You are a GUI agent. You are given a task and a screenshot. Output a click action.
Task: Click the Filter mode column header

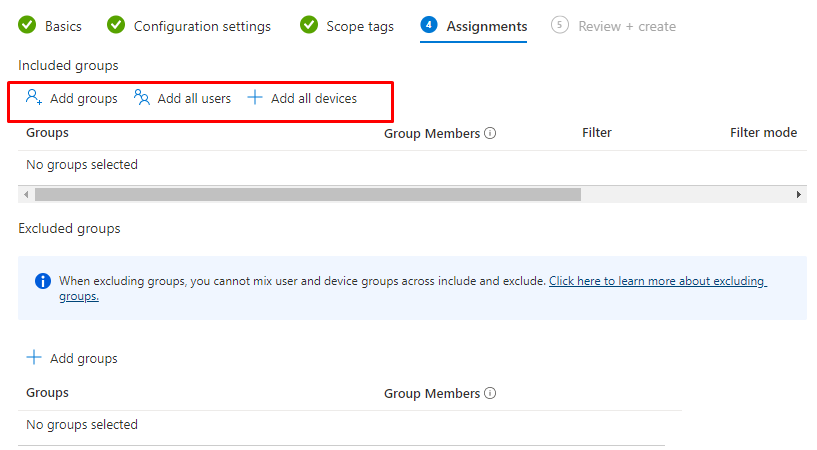[x=763, y=133]
